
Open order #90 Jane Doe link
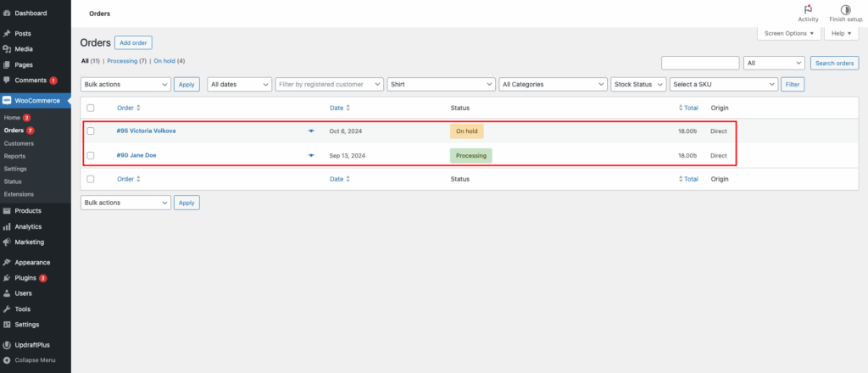click(136, 155)
